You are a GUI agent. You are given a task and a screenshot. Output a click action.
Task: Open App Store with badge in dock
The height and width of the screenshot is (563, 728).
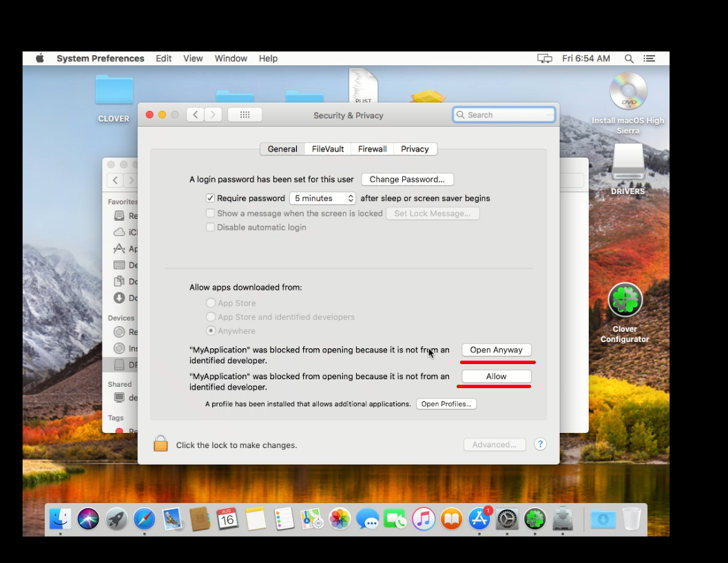point(479,518)
